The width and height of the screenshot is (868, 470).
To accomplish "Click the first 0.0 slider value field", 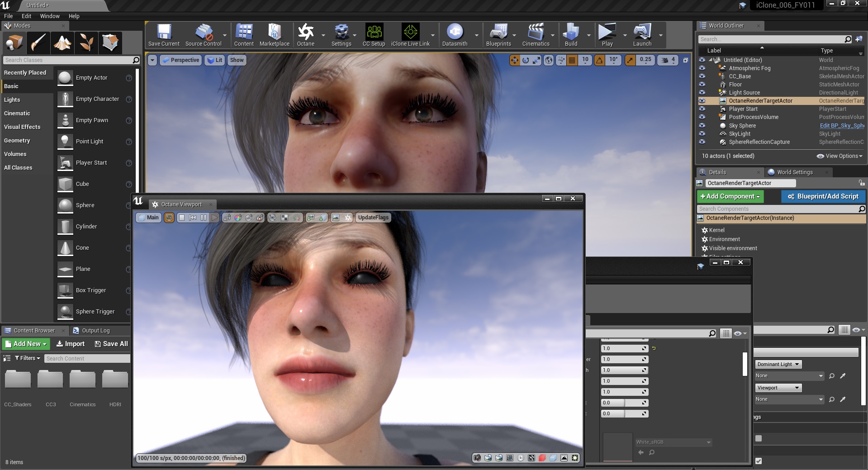I will click(x=624, y=403).
